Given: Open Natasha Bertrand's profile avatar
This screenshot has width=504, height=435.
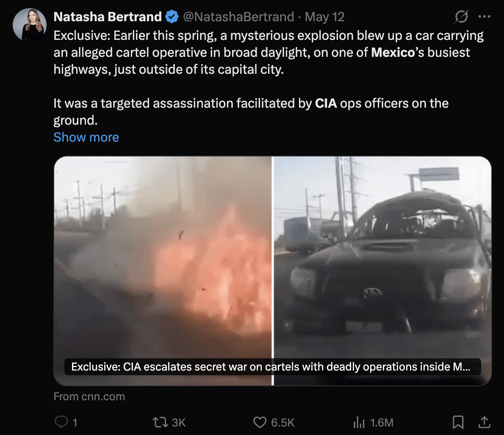Looking at the screenshot, I should click(x=30, y=25).
